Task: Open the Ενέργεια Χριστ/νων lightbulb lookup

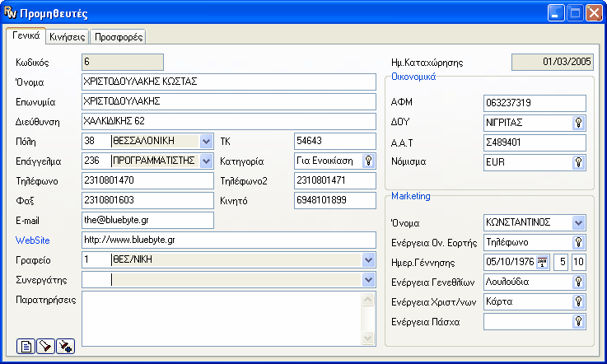Action: pos(578,301)
